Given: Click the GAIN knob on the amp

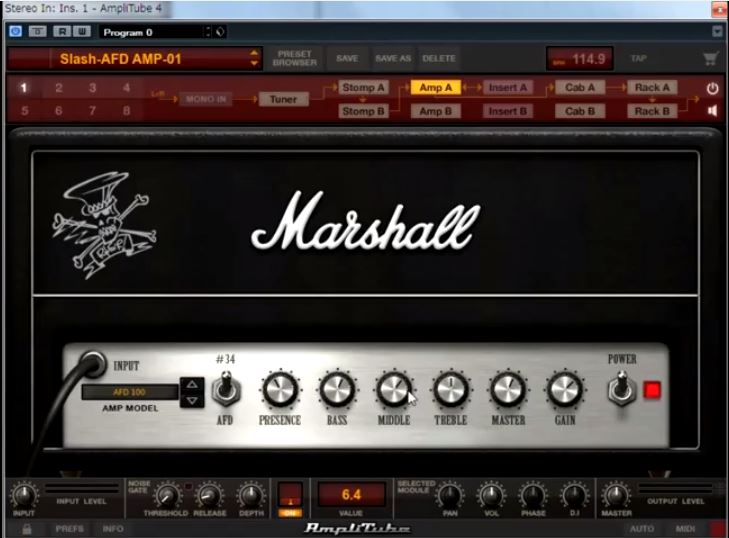Looking at the screenshot, I should (x=565, y=390).
